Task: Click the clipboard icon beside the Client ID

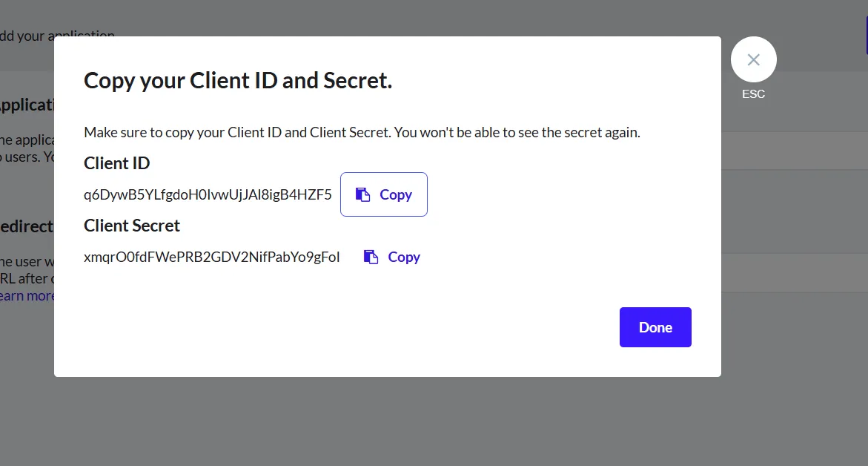Action: [x=362, y=194]
